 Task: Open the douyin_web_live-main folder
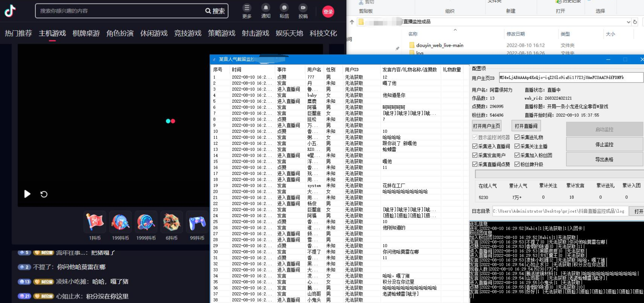coord(439,45)
